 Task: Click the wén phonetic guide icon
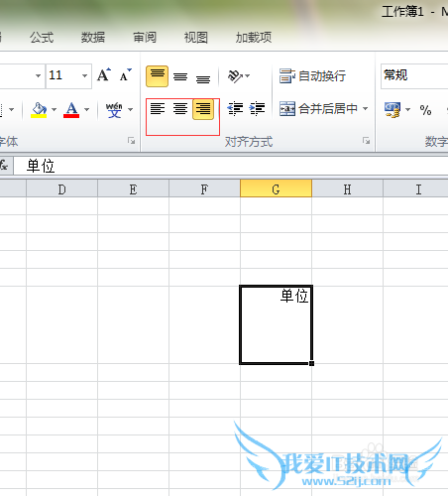114,109
